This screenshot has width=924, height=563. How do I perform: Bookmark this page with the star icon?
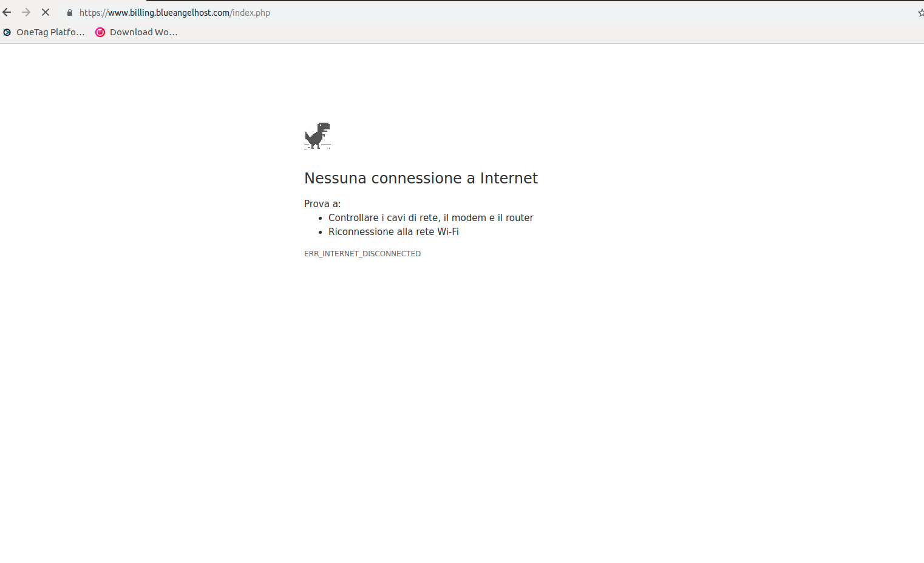921,13
